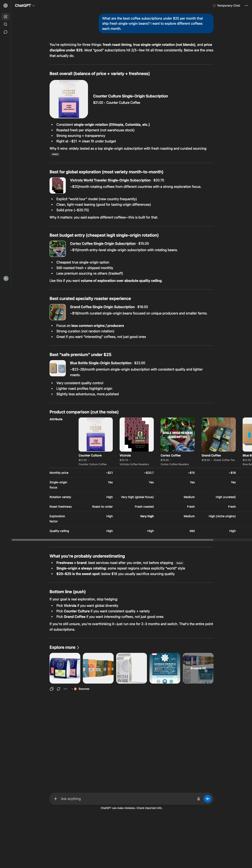Click the 'Very high (global focus)' table cell

[137, 497]
